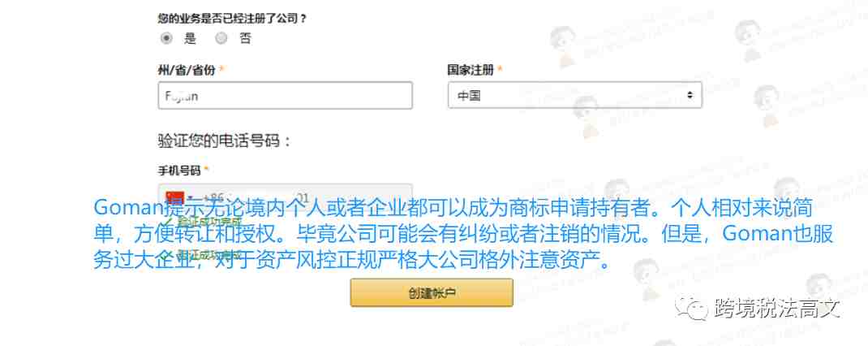Click the 是 label text beside radio
The height and width of the screenshot is (346, 868).
point(191,38)
